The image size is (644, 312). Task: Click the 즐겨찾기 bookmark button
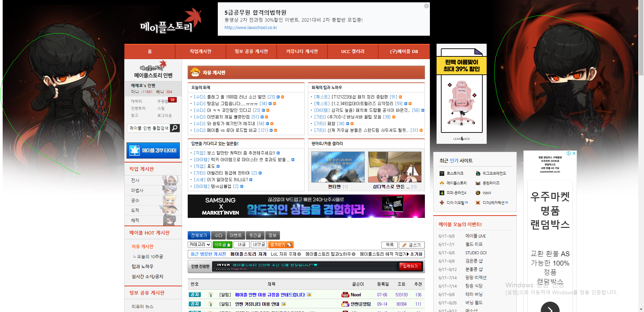[x=281, y=245]
